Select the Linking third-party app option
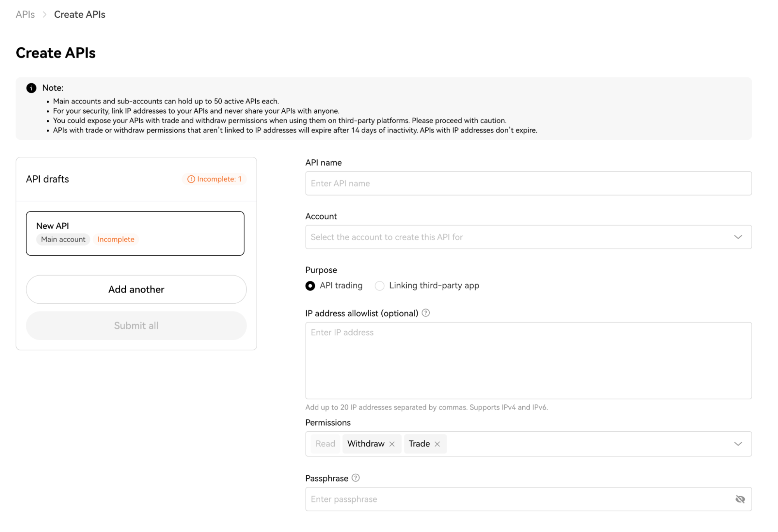This screenshot has height=532, width=778. click(379, 285)
